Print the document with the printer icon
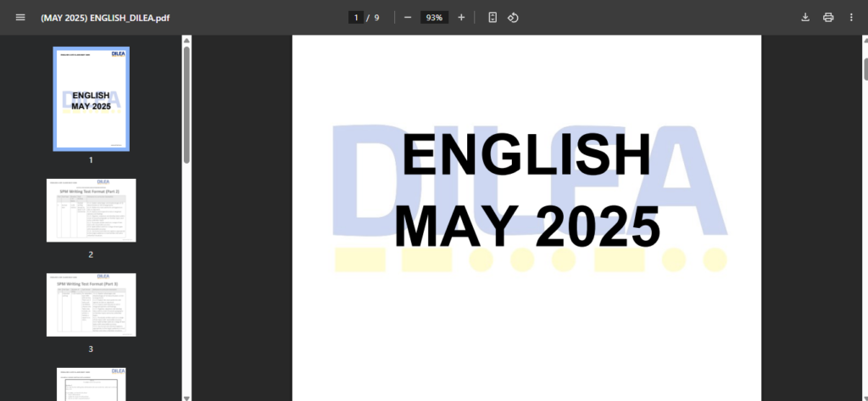This screenshot has height=401, width=868. (x=828, y=17)
